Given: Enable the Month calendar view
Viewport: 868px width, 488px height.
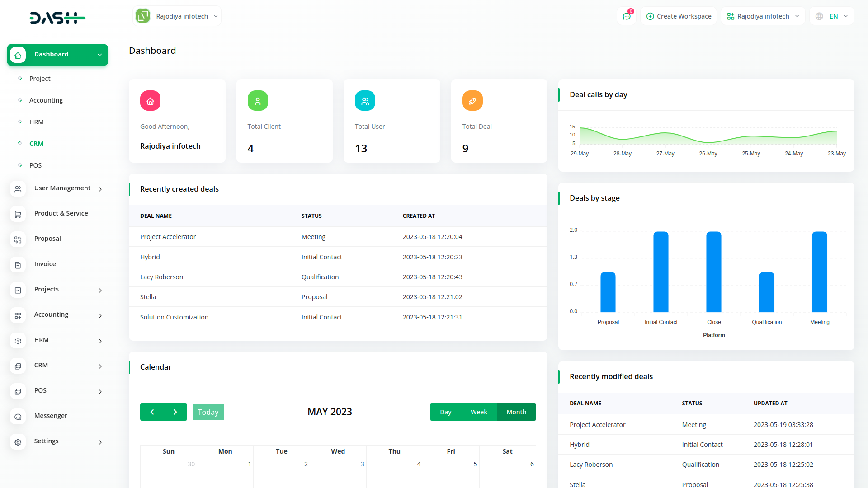Looking at the screenshot, I should [x=516, y=412].
